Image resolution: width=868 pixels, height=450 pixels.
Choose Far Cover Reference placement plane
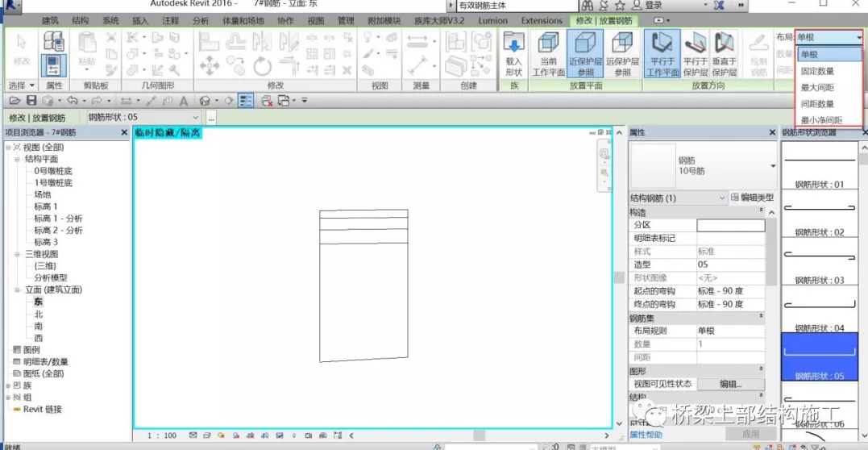(622, 53)
